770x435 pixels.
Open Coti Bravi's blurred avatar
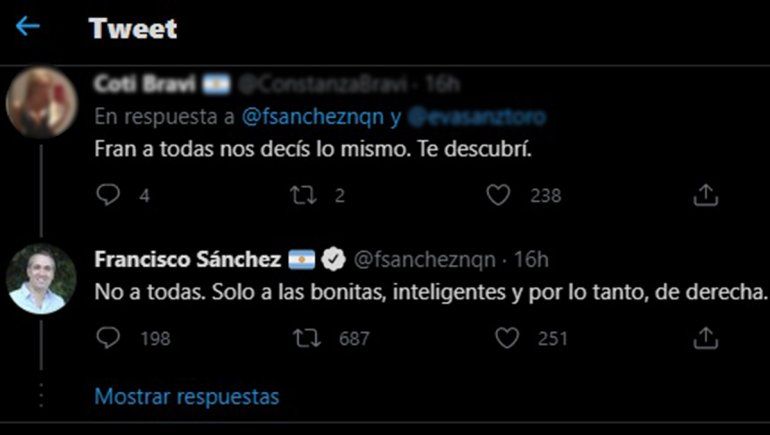coord(40,101)
